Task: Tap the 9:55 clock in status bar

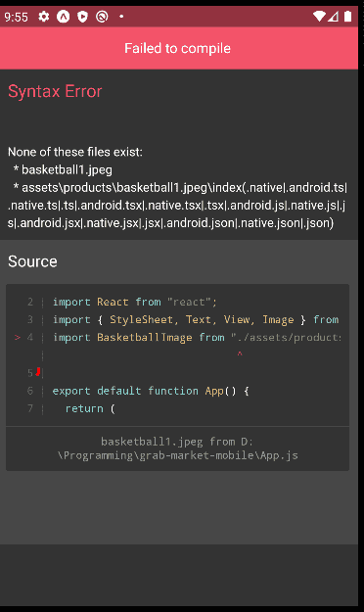Action: coord(17,18)
